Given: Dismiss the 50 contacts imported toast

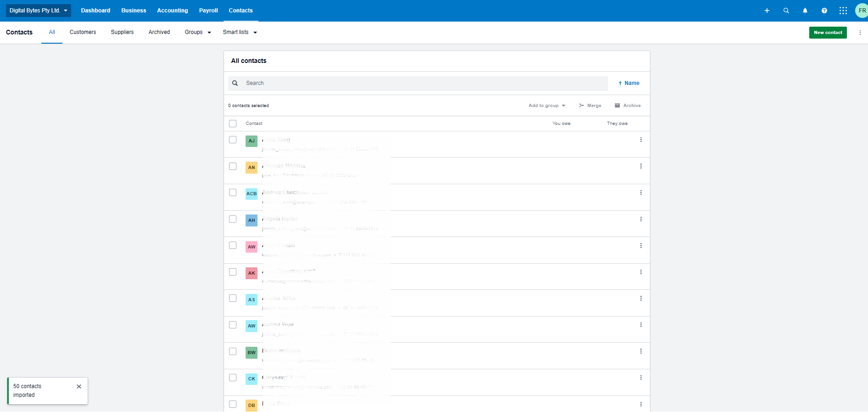Looking at the screenshot, I should tap(79, 387).
